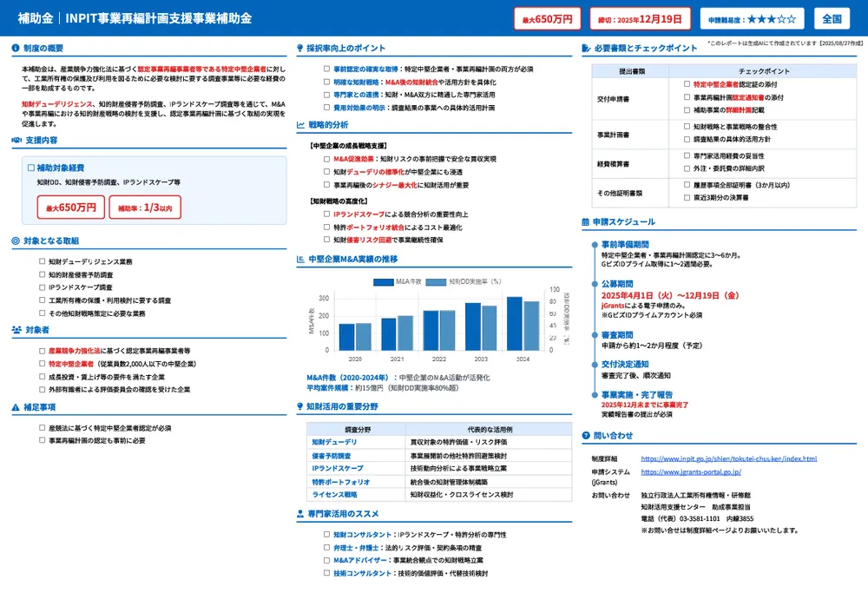This screenshot has height=613, width=868.
Task: Click the line chart icon beside 戦略的分析
Action: click(300, 125)
